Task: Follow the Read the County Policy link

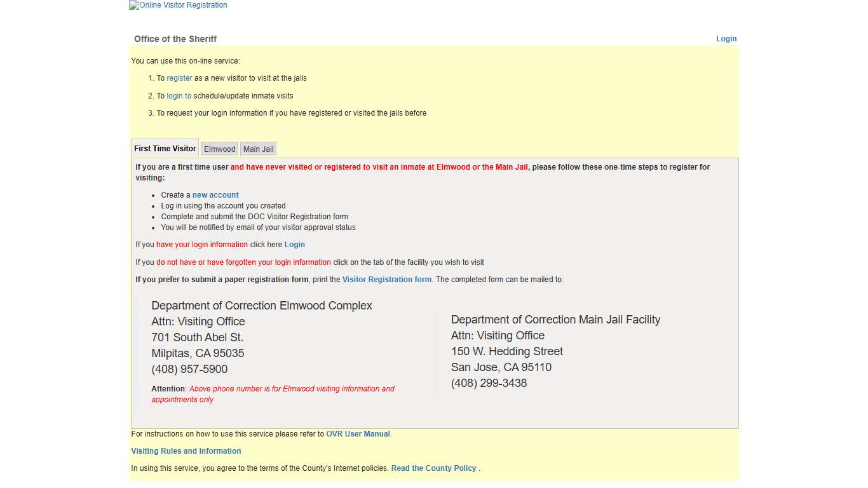Action: [433, 468]
